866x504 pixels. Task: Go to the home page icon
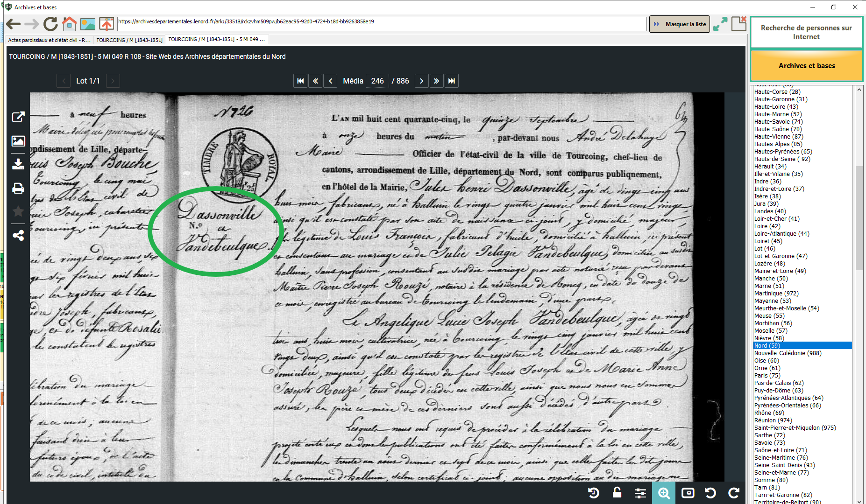pyautogui.click(x=70, y=24)
